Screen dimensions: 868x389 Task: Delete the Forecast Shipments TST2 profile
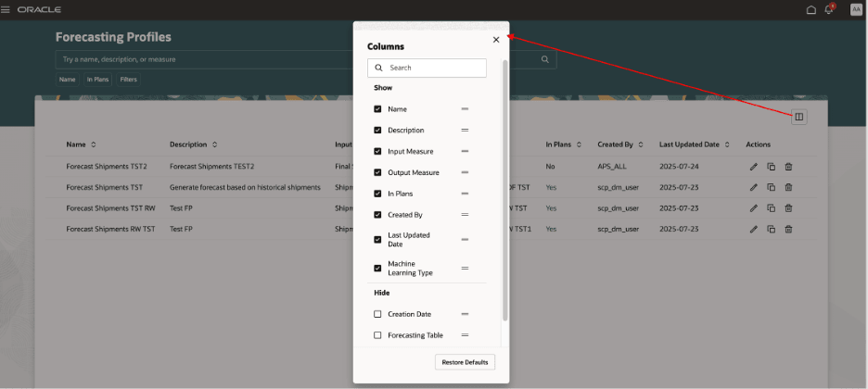tap(789, 167)
